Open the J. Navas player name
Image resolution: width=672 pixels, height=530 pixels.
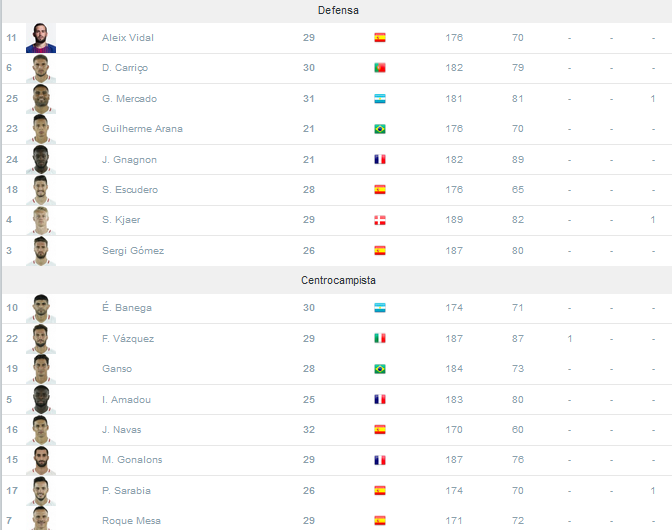(122, 429)
